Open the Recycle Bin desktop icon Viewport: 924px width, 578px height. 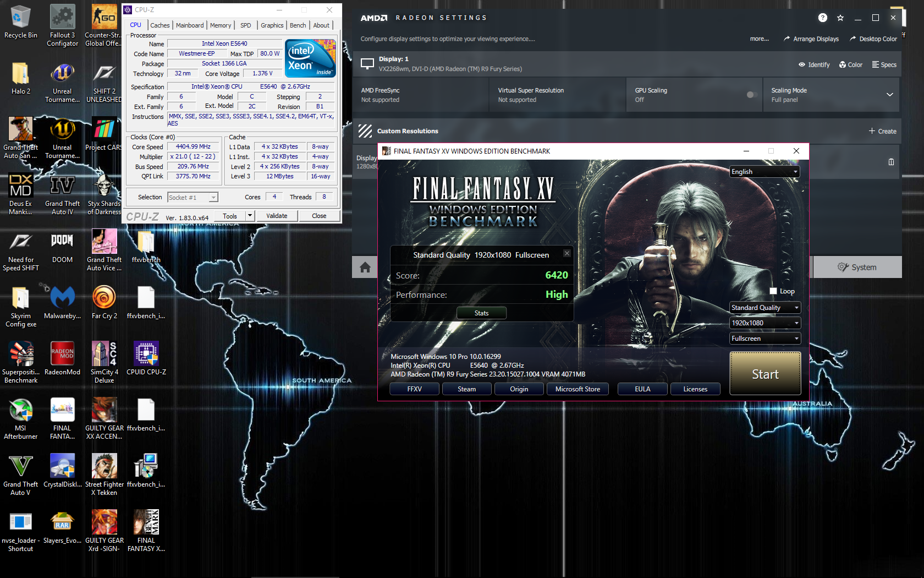click(x=20, y=22)
